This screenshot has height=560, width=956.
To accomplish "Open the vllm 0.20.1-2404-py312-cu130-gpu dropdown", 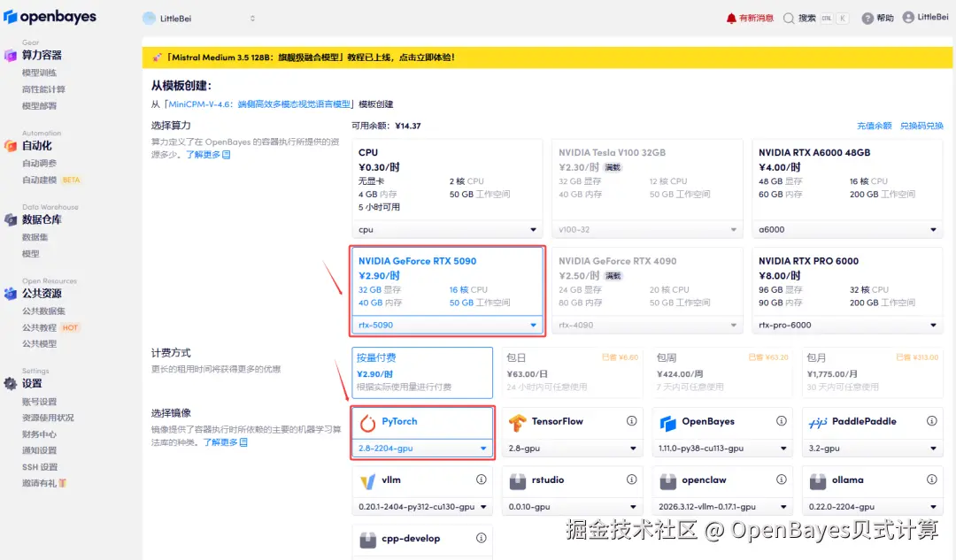I will [x=422, y=506].
